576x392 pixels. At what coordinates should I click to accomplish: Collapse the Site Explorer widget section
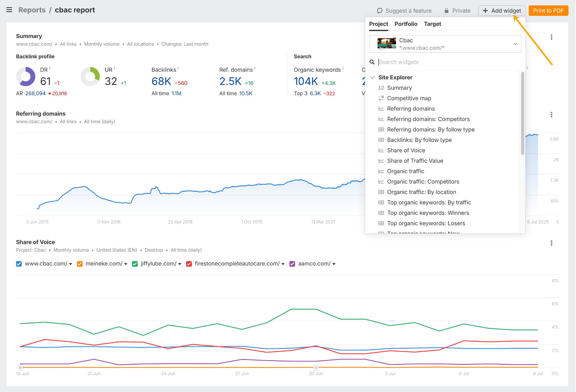(x=372, y=77)
